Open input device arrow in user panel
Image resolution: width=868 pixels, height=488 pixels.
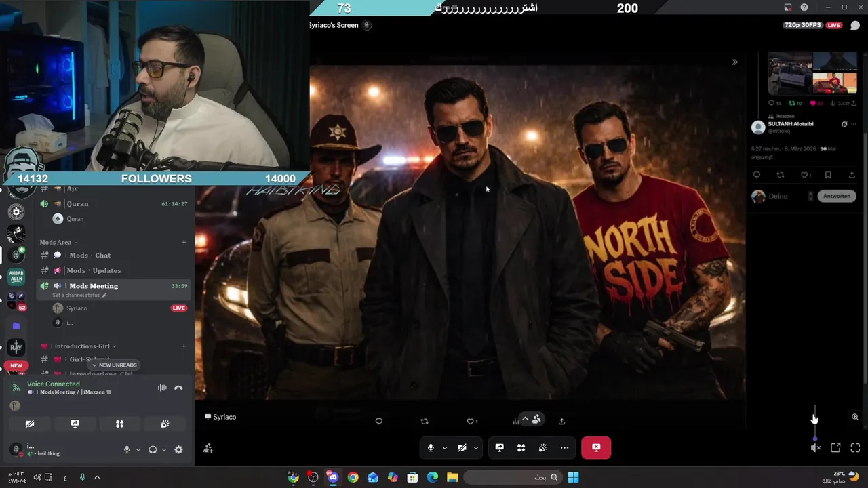138,449
